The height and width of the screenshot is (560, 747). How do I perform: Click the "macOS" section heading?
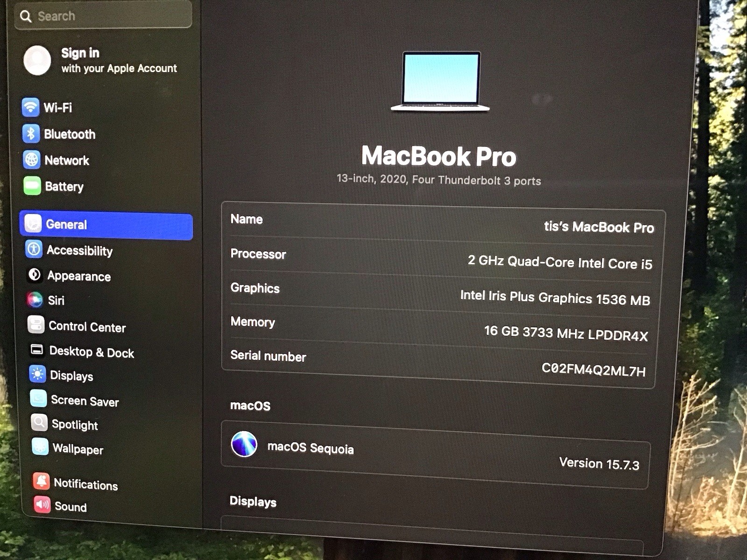click(x=250, y=406)
